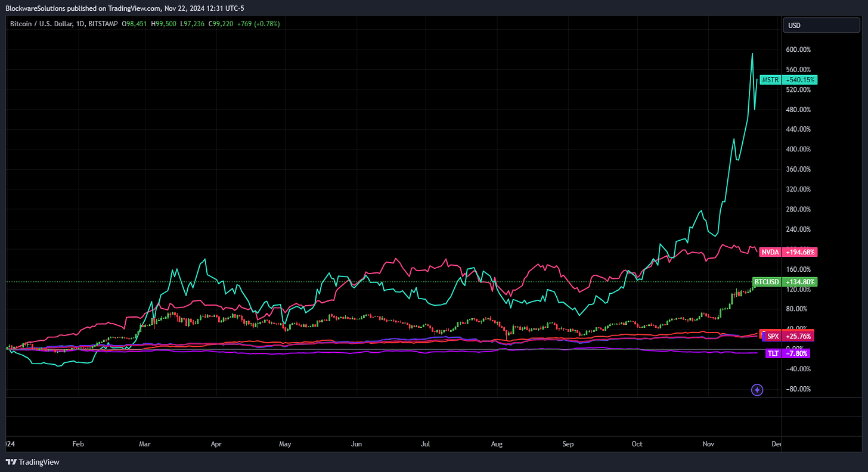
Task: Click the Apr label on time axis
Action: click(216, 444)
